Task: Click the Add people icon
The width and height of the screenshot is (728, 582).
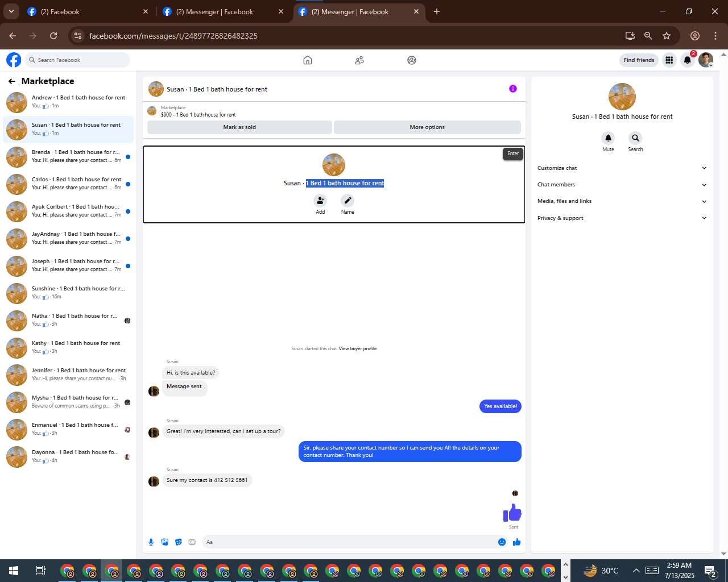Action: tap(321, 201)
